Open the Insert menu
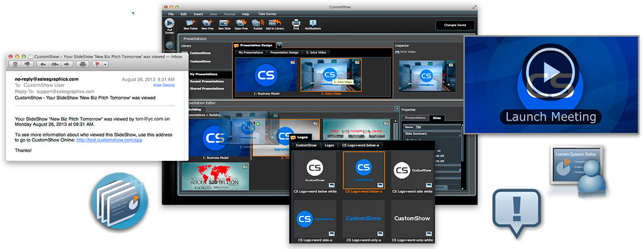 point(198,13)
